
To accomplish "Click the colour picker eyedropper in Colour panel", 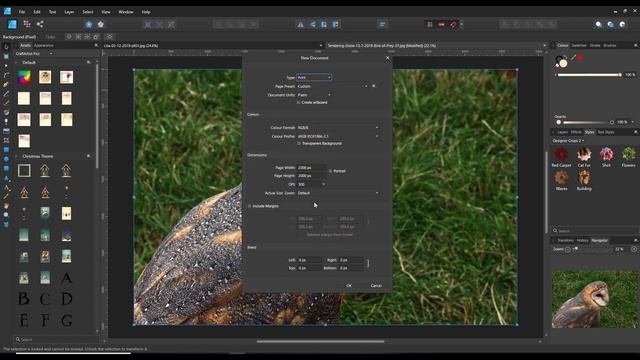I will point(573,58).
